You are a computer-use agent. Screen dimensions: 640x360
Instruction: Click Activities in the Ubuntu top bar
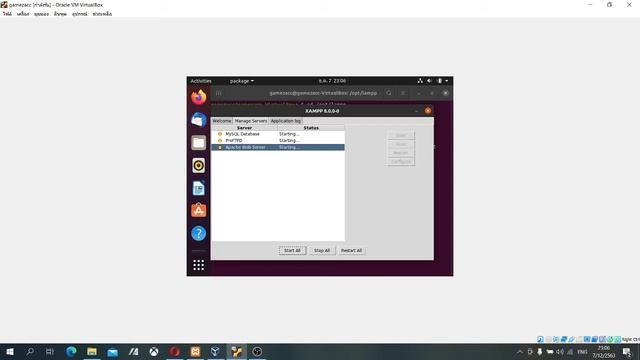[x=201, y=81]
